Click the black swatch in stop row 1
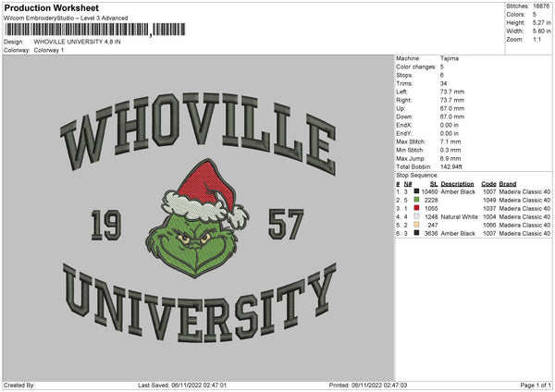The image size is (555, 392). tap(416, 191)
